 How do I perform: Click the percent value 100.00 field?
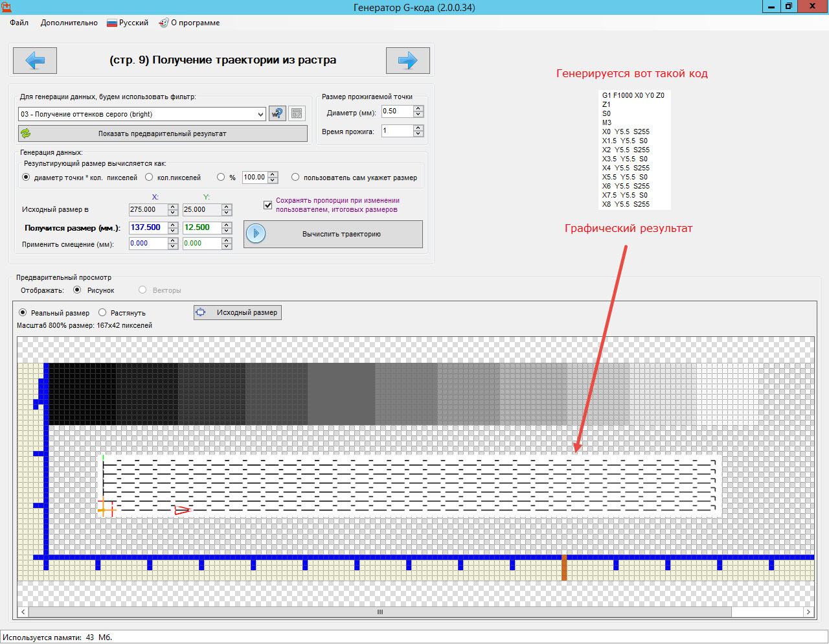255,177
